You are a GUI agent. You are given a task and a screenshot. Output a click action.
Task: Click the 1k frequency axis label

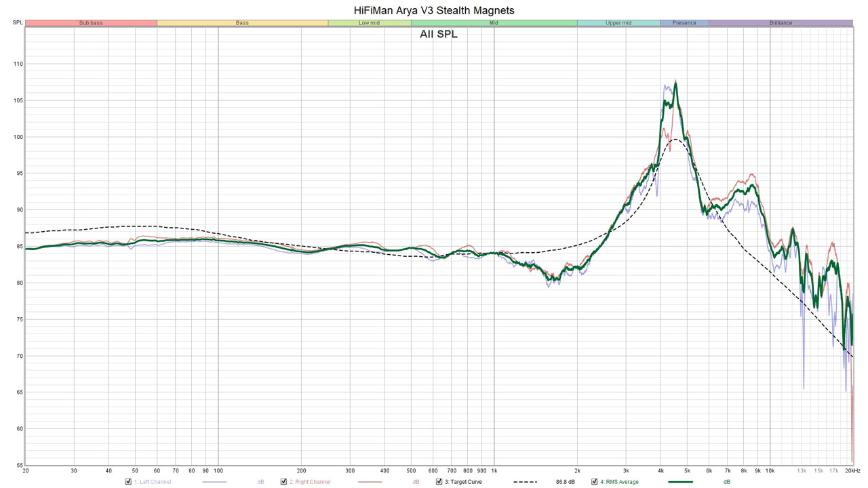(494, 470)
